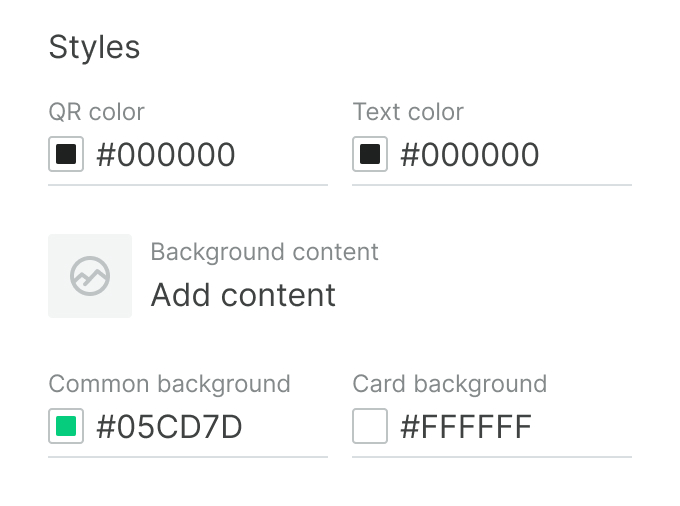Click the green Common background swatch

coord(66,427)
